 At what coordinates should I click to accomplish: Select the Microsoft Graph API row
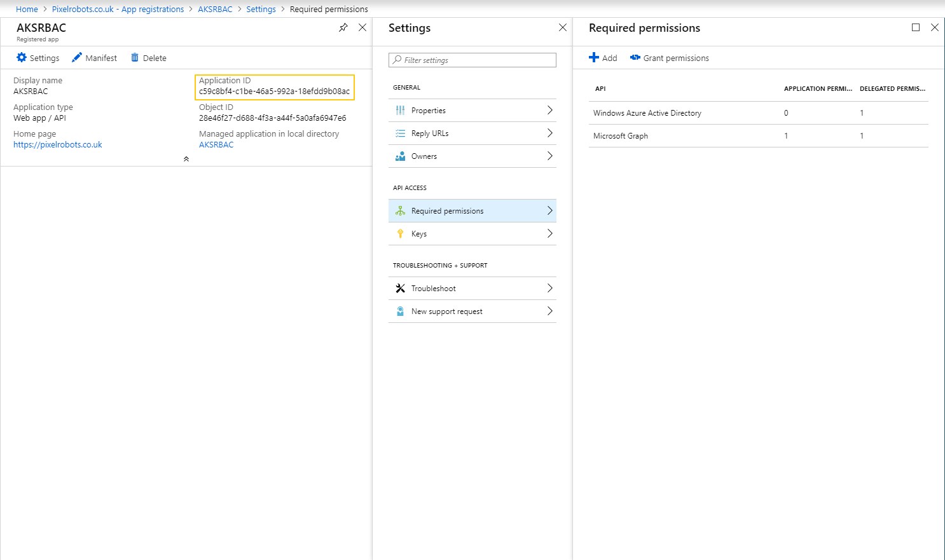[x=621, y=136]
